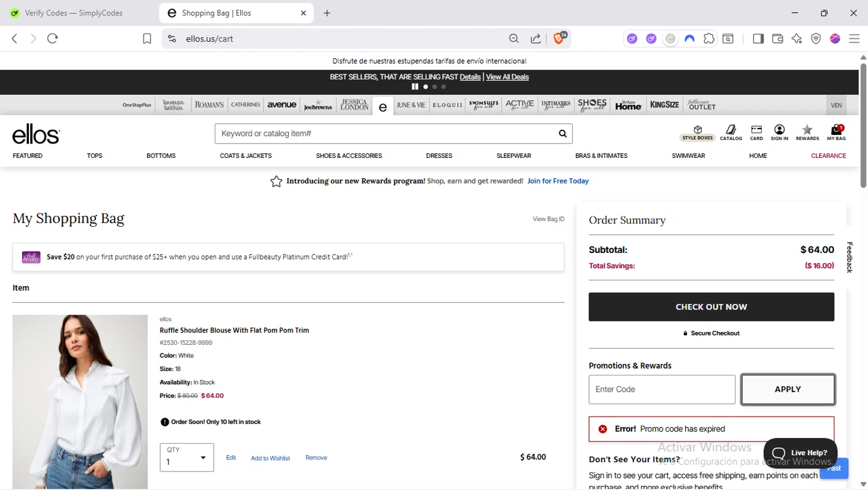Open the browser zoom control icon

tap(514, 39)
